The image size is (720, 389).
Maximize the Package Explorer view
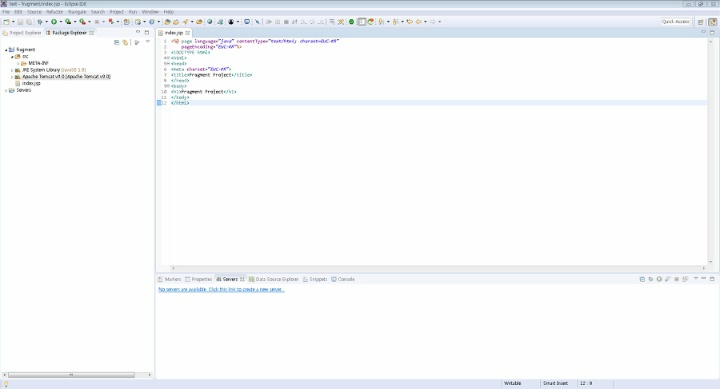[147, 32]
